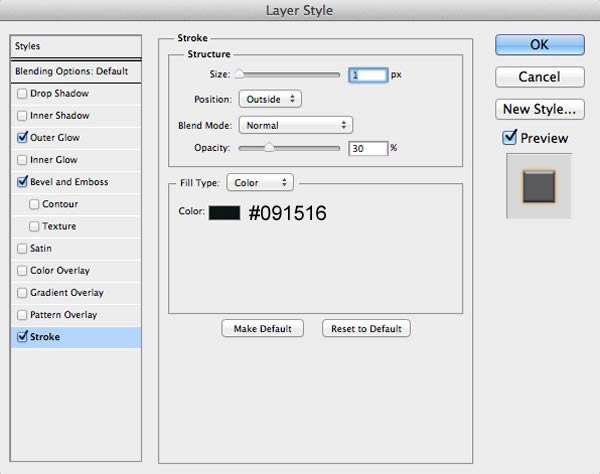
Task: Select the Bevel and Emboss style row
Action: (76, 182)
